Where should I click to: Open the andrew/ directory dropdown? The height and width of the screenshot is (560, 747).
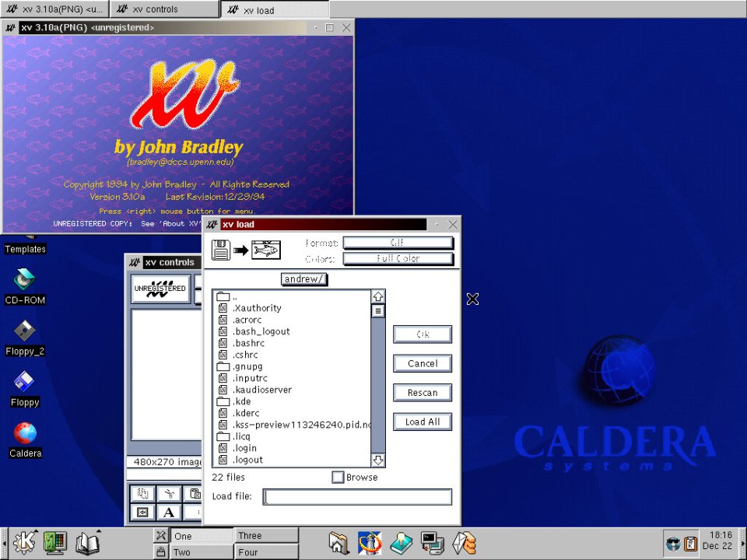303,278
